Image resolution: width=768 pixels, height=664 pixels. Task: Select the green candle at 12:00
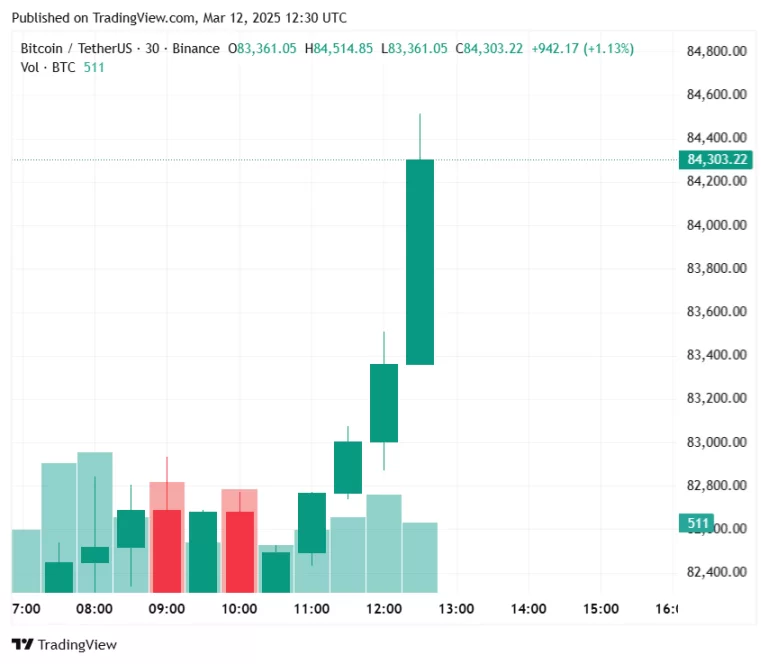(x=384, y=403)
